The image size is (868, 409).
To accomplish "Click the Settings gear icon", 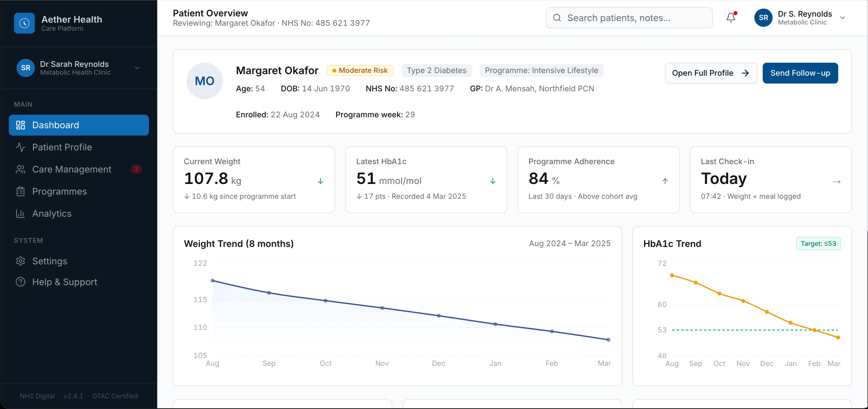I will [21, 261].
